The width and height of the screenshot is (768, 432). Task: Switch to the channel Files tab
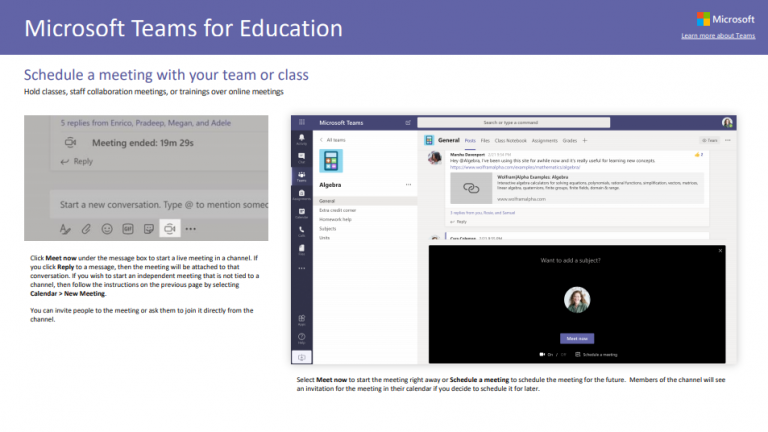485,141
